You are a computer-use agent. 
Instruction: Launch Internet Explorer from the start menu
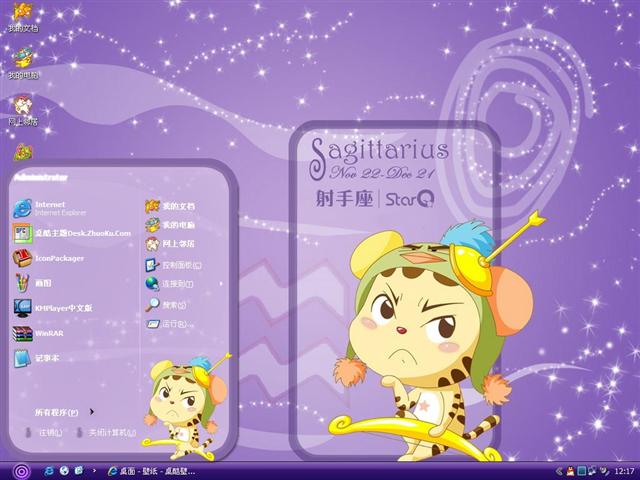point(49,208)
